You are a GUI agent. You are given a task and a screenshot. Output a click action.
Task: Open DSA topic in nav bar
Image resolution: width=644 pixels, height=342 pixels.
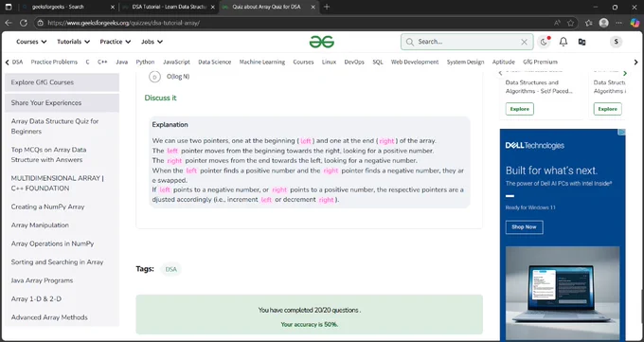pyautogui.click(x=17, y=63)
